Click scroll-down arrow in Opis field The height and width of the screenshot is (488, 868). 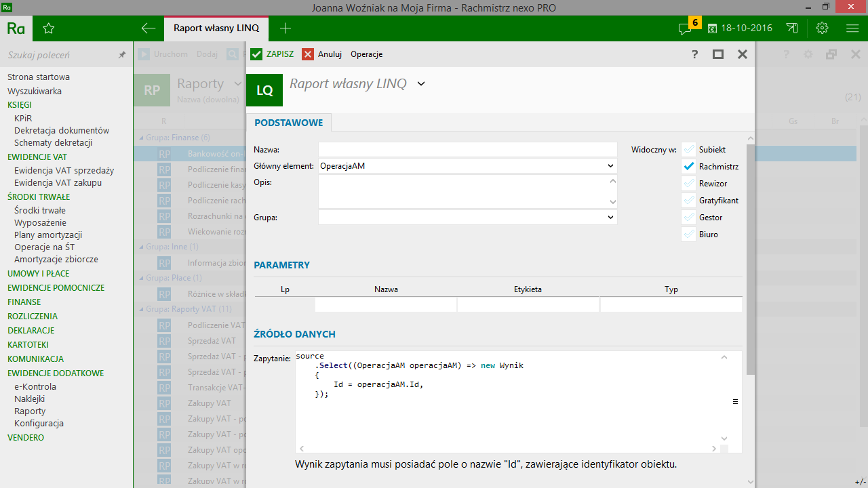point(613,202)
